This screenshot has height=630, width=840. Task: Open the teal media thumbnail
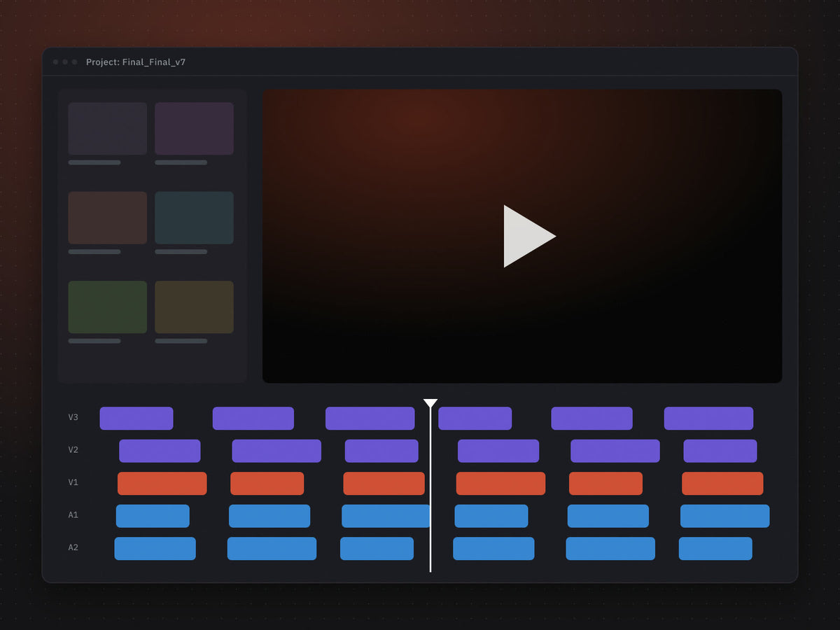194,218
